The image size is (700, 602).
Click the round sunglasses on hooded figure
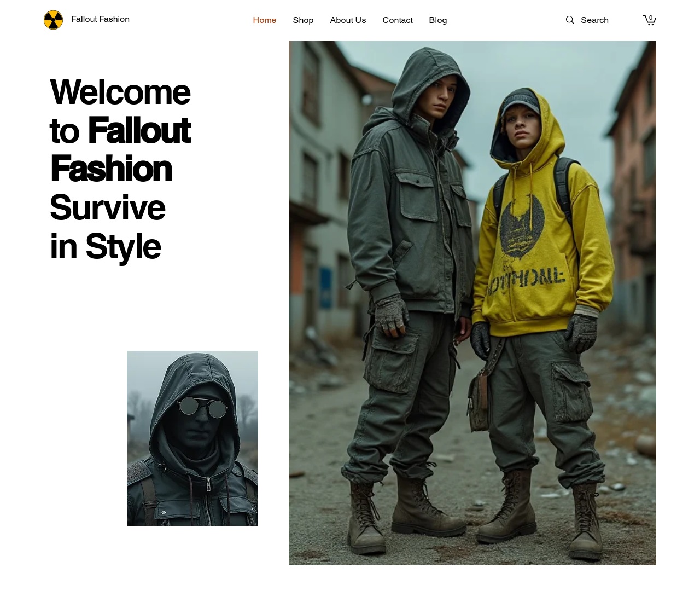tap(202, 408)
